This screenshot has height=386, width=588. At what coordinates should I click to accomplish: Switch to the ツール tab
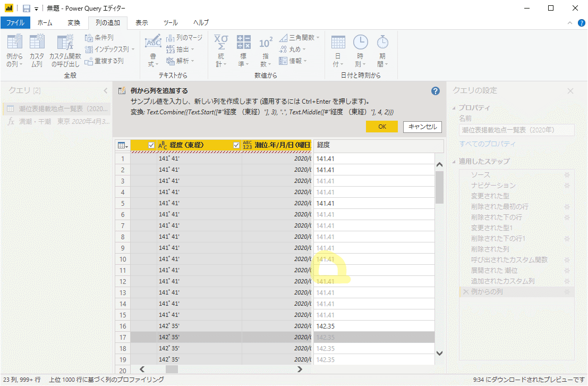171,23
